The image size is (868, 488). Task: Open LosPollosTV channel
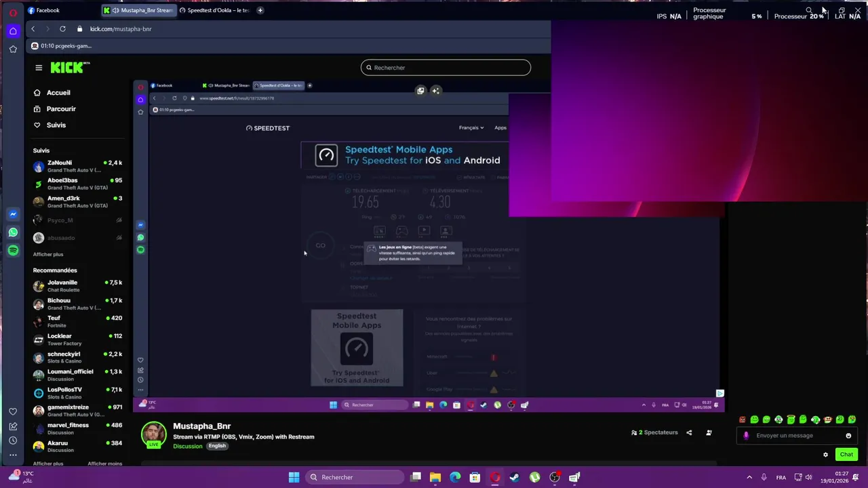tap(77, 393)
